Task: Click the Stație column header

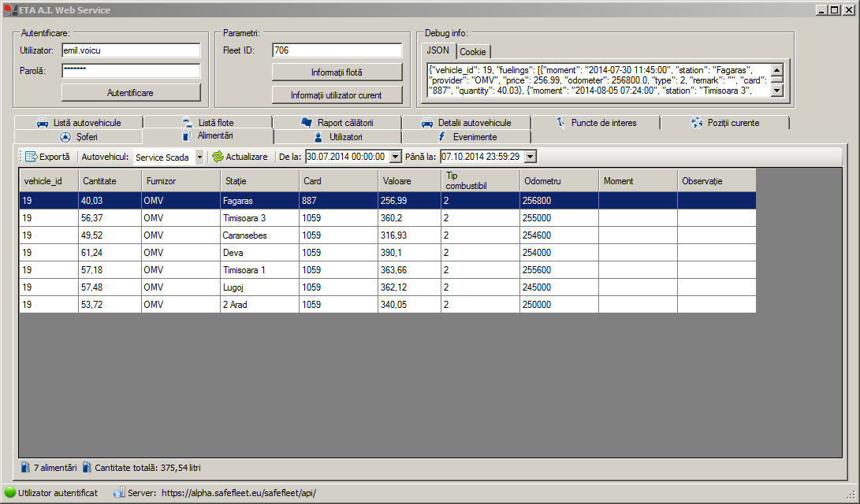Action: coord(259,181)
